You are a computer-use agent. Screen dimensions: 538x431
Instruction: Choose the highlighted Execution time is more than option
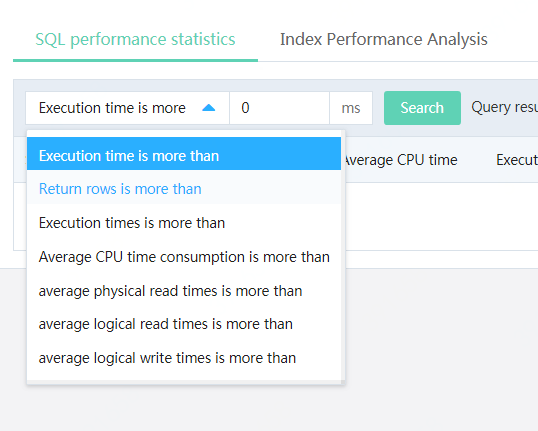coord(184,154)
